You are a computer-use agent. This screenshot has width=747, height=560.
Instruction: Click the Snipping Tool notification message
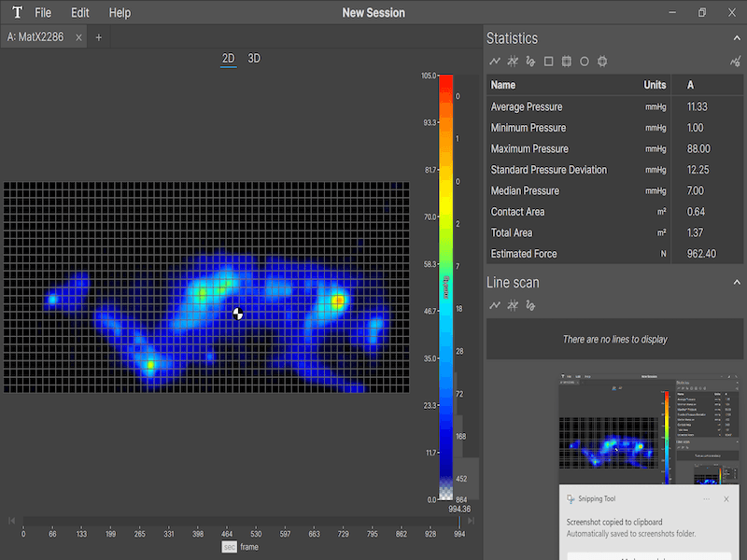(x=631, y=527)
